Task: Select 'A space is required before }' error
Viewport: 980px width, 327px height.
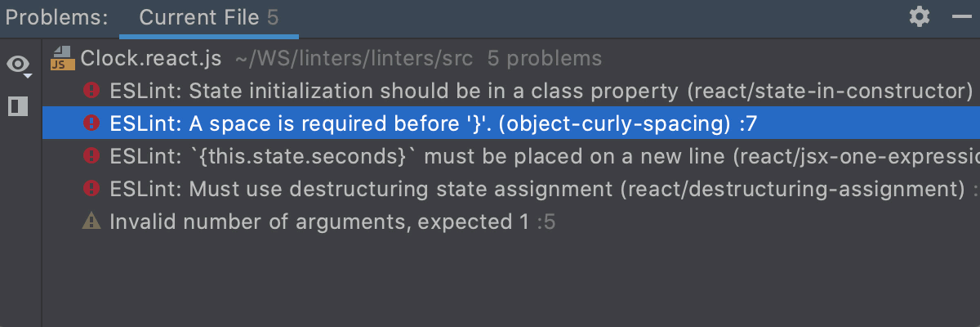Action: [510, 123]
